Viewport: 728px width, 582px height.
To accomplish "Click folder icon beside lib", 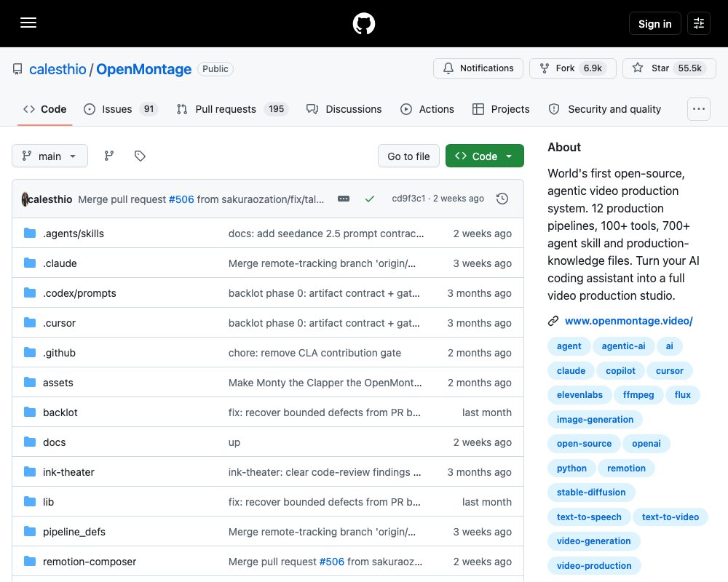I will point(30,501).
